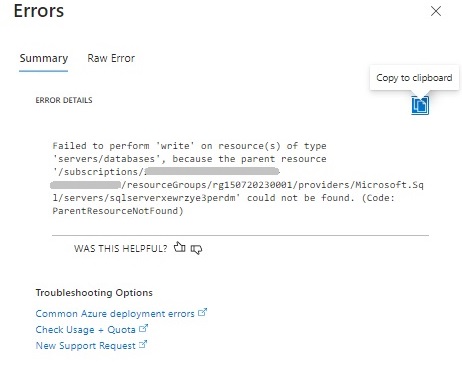Image resolution: width=462 pixels, height=367 pixels.
Task: Switch to the Summary tab
Action: pyautogui.click(x=44, y=58)
